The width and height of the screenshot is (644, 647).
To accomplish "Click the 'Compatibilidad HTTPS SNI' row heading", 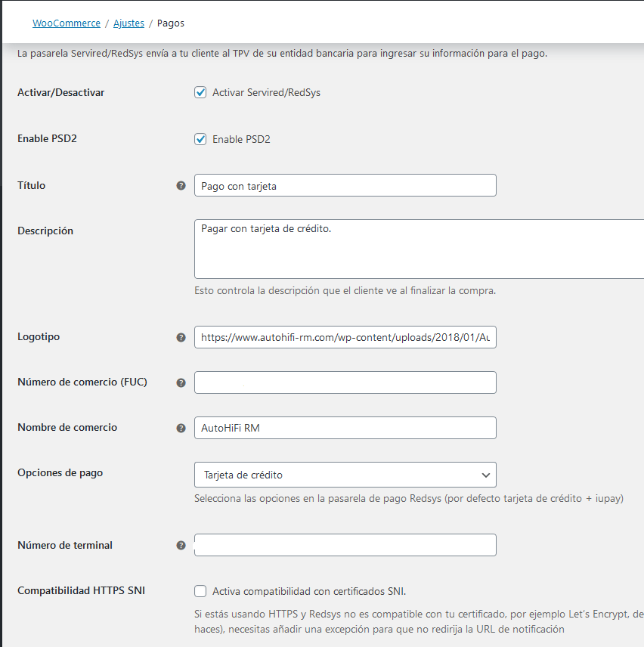I will 82,590.
